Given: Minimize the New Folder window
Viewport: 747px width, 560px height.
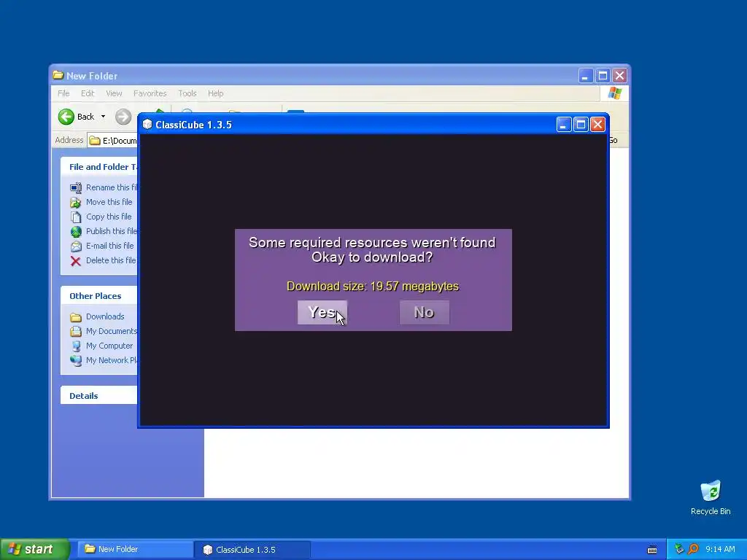Looking at the screenshot, I should tap(586, 76).
